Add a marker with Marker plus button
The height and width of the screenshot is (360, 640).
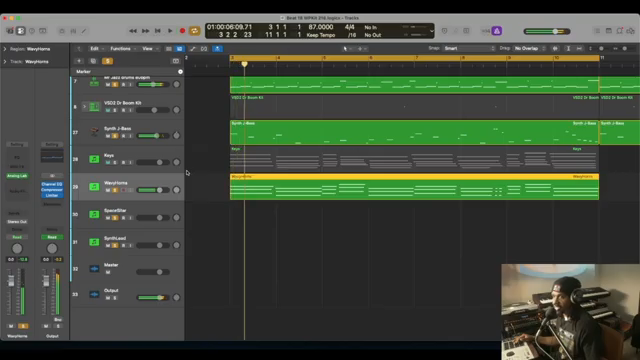point(180,71)
